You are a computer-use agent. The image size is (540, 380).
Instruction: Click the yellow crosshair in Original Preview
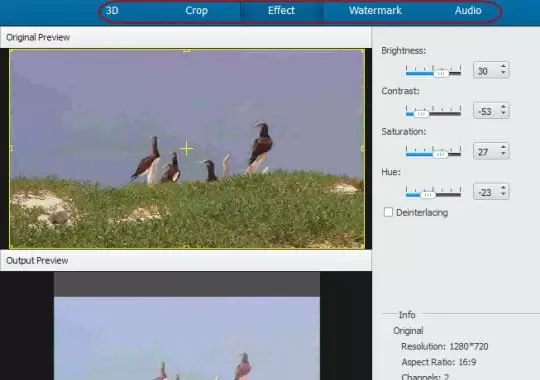pyautogui.click(x=186, y=148)
